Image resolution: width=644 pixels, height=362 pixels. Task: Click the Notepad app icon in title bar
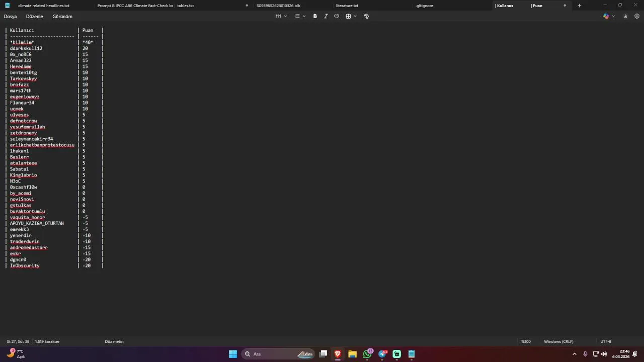tap(7, 6)
